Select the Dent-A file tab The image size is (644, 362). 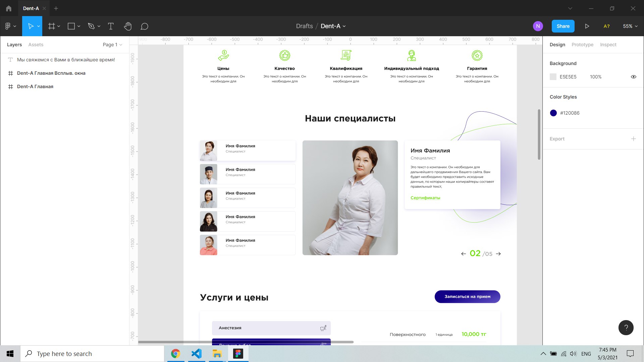tap(31, 8)
